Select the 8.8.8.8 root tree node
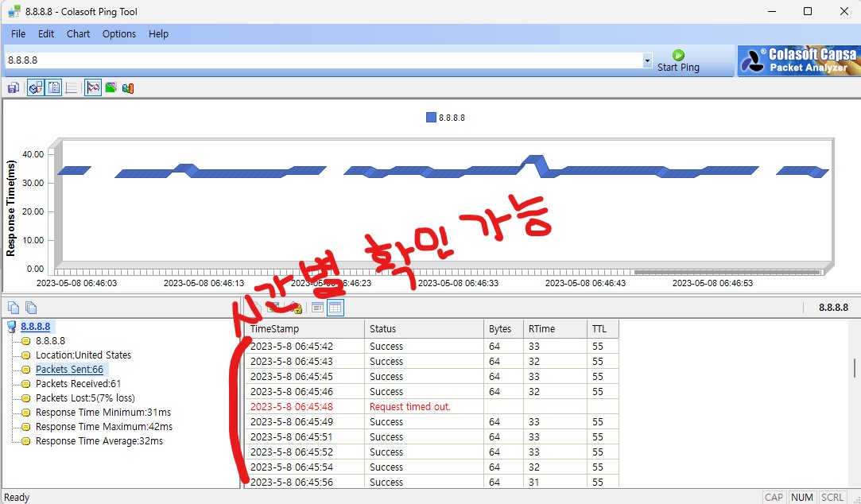Image resolution: width=861 pixels, height=504 pixels. [36, 327]
